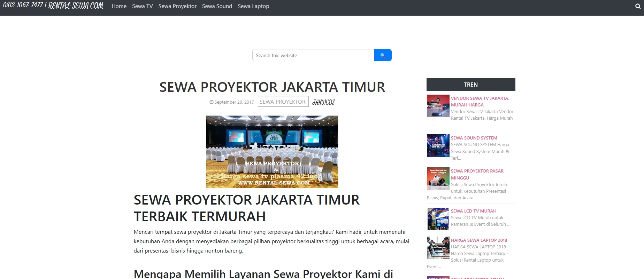Open the 'SEWA LCD TV MURAH' link
This screenshot has height=279, width=644.
click(474, 211)
